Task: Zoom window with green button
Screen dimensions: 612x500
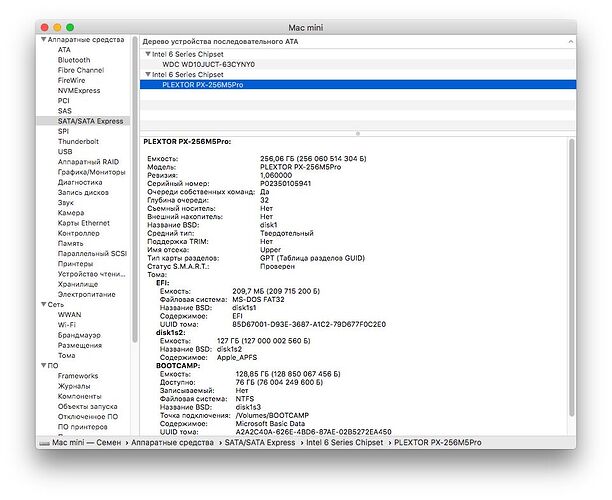Action: tap(70, 27)
